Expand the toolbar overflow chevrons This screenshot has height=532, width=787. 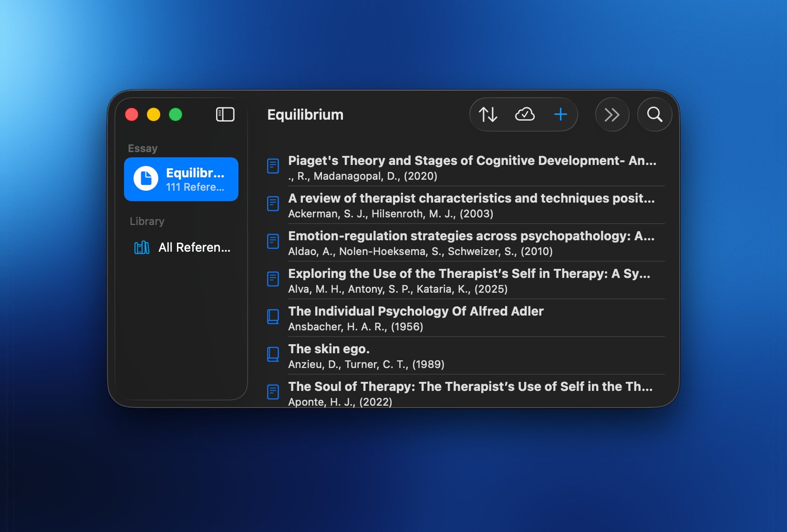[x=612, y=114]
